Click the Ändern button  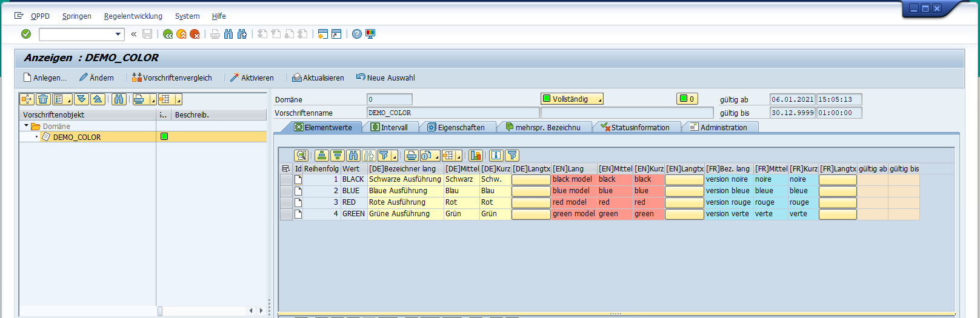coord(96,78)
